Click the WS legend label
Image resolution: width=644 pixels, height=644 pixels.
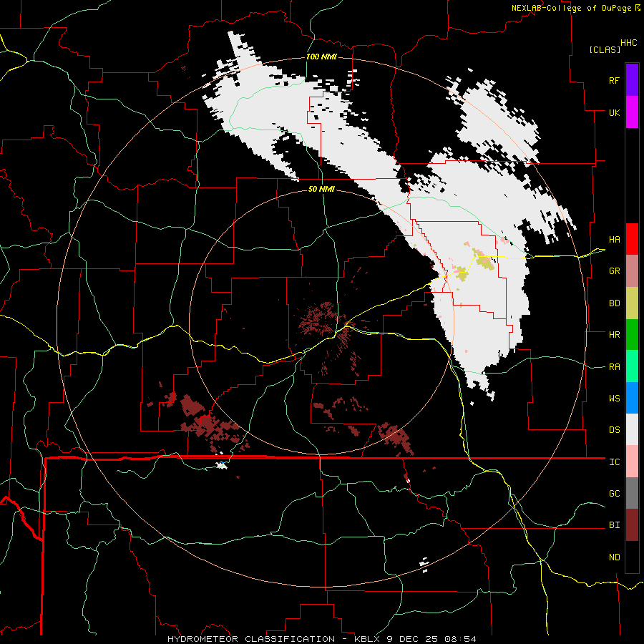click(614, 399)
